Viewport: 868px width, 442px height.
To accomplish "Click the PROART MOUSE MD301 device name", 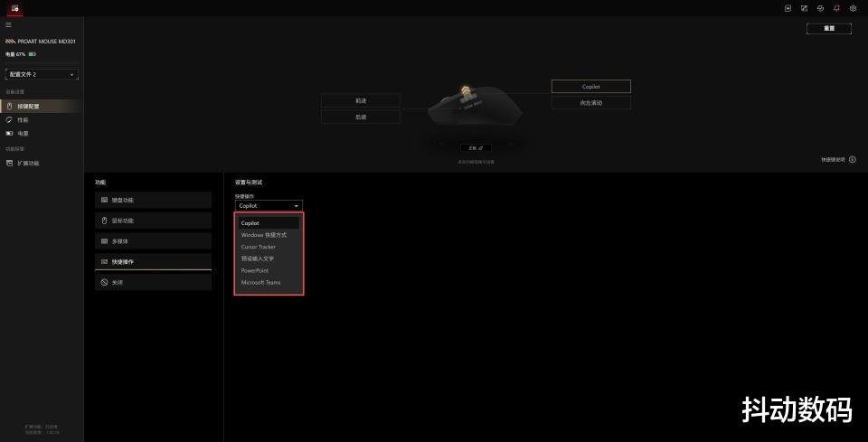I will point(46,42).
